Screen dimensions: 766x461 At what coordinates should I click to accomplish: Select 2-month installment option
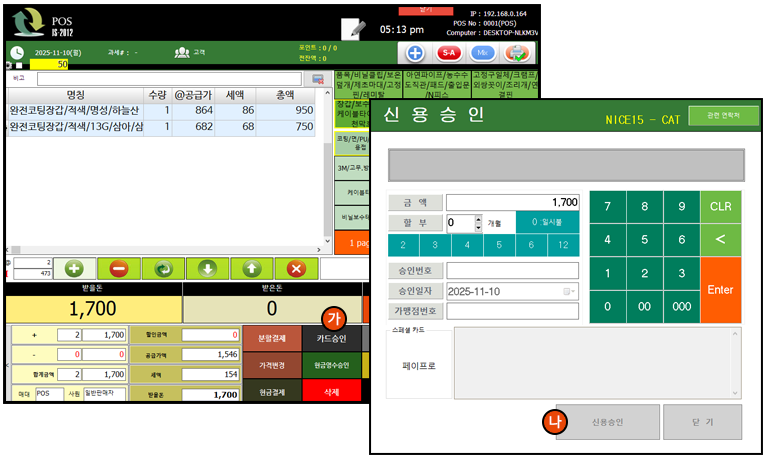[403, 245]
